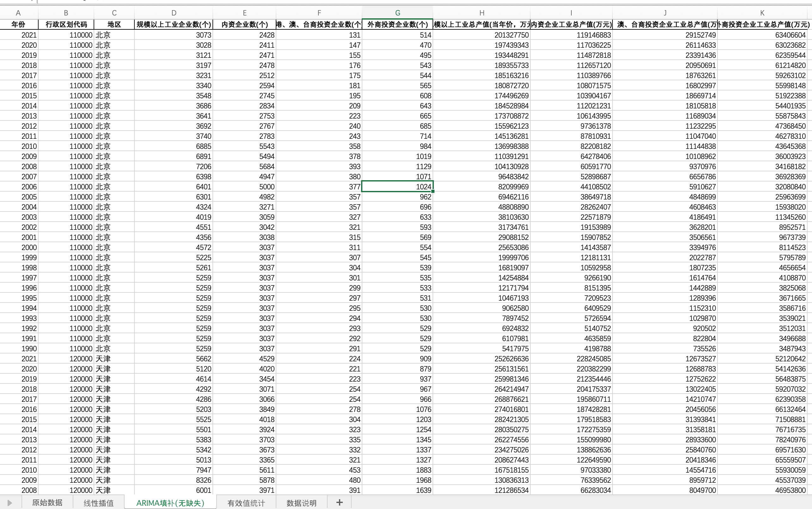Open the 原始数据 sheet tab
The height and width of the screenshot is (509, 812).
(x=47, y=503)
